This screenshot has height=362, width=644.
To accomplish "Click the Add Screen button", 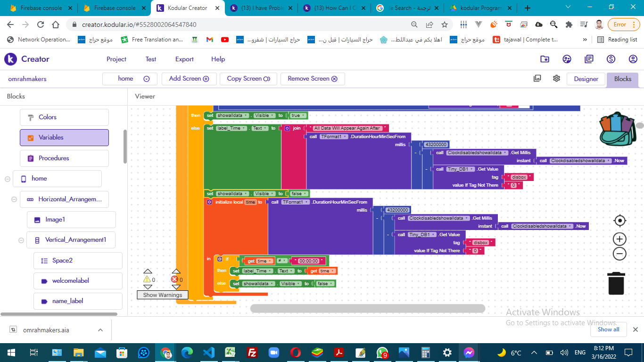I will 189,79.
